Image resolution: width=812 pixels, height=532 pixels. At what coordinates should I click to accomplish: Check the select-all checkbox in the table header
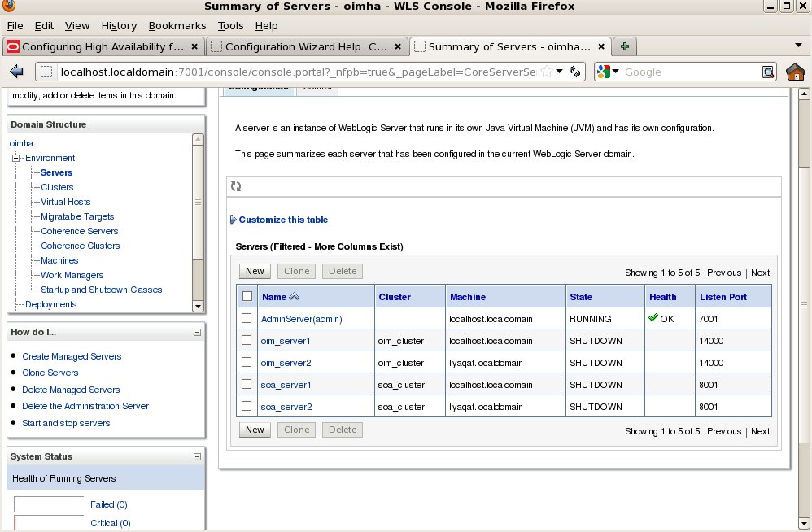click(247, 295)
